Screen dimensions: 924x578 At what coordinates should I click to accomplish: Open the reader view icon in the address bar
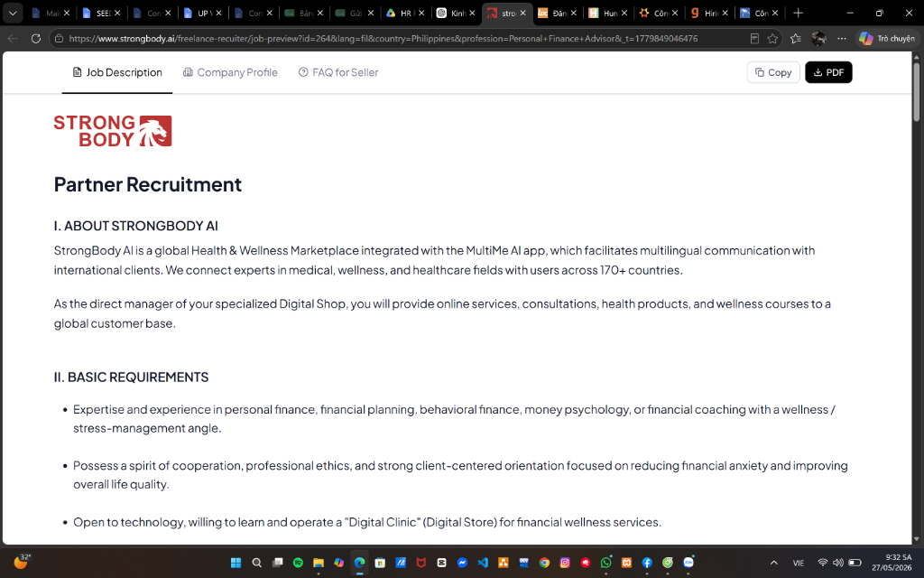pyautogui.click(x=754, y=38)
